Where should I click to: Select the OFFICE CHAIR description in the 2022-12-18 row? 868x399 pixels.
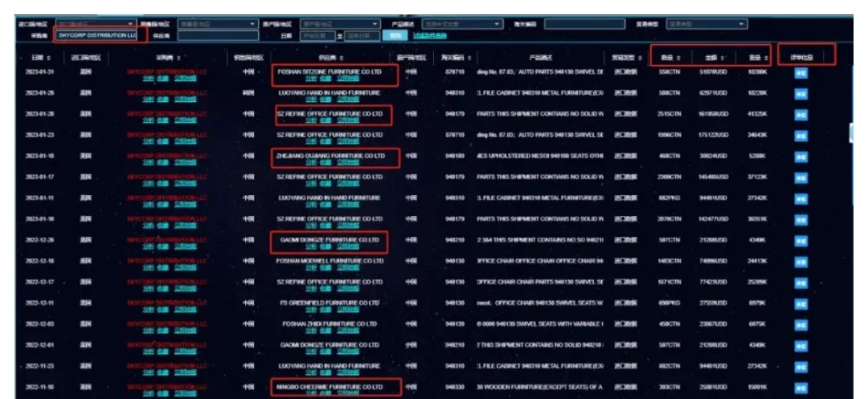pos(539,262)
